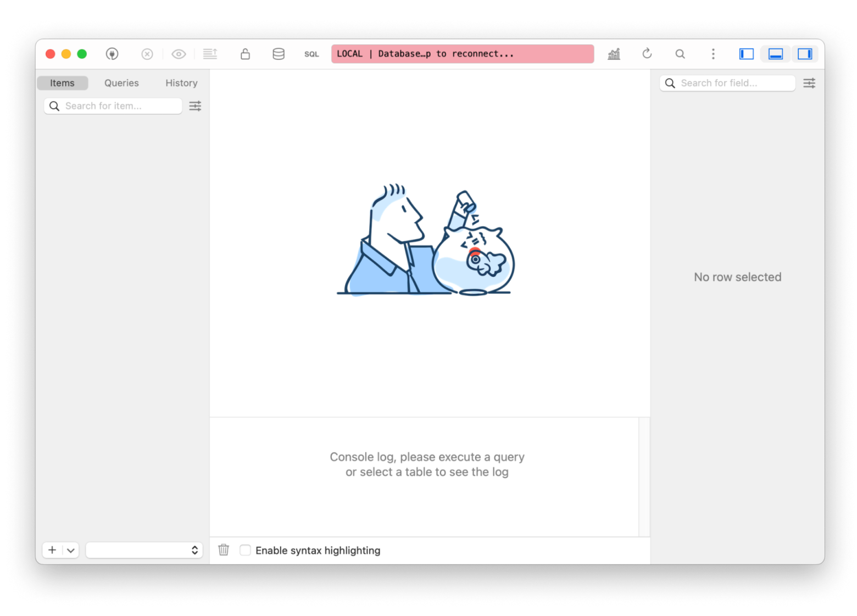The height and width of the screenshot is (616, 857).
Task: Switch to the Items tab
Action: [x=62, y=83]
